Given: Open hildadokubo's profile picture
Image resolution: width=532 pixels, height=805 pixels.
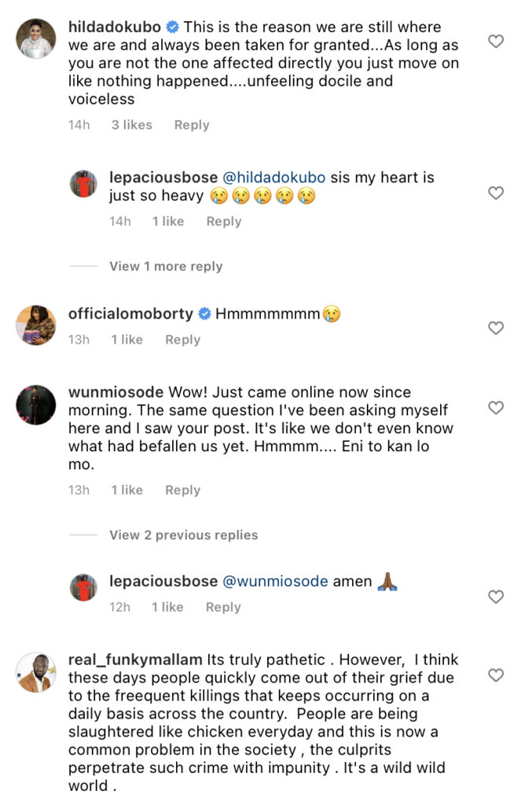Looking at the screenshot, I should tap(36, 39).
